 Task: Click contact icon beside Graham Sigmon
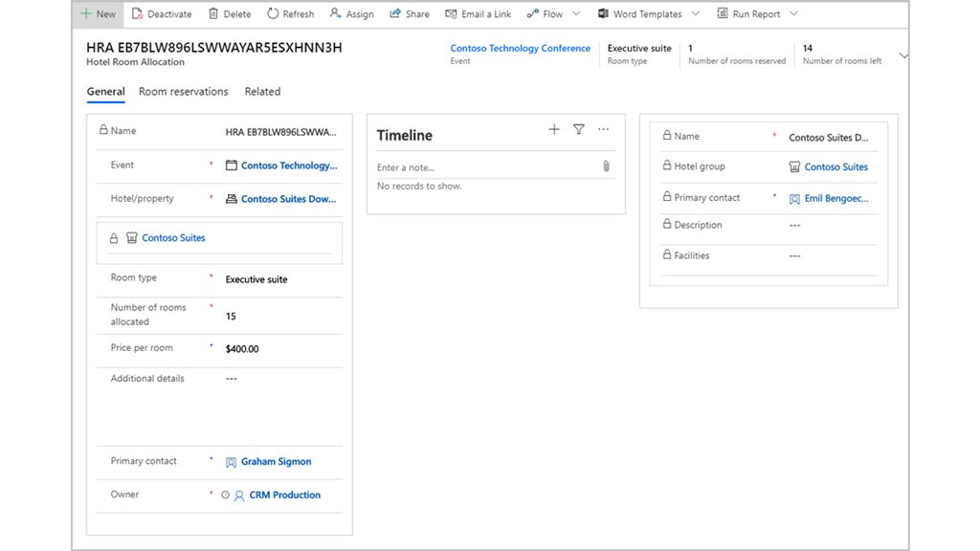pyautogui.click(x=232, y=462)
